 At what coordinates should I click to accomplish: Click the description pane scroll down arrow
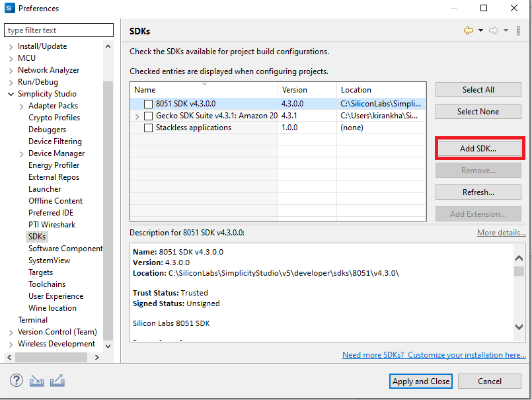(519, 327)
